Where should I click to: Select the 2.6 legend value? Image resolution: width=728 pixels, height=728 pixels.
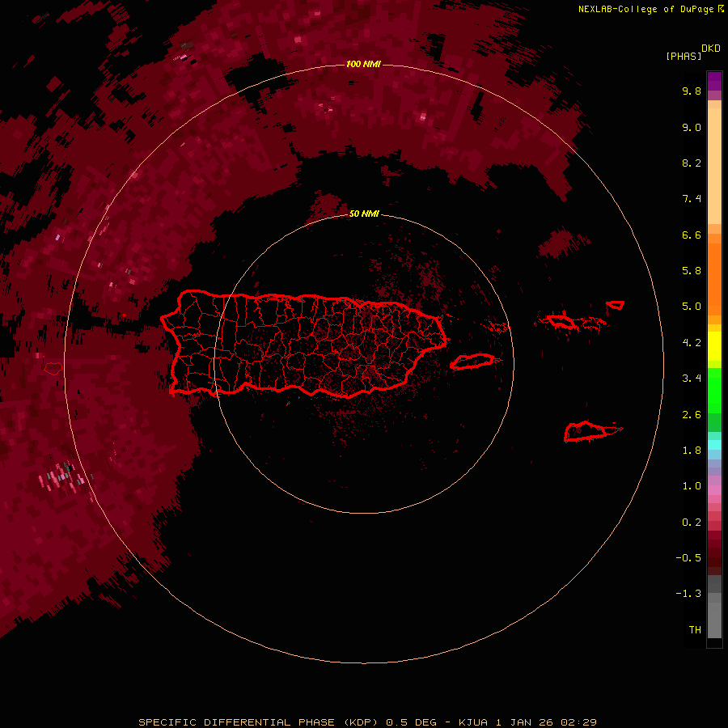coord(692,415)
